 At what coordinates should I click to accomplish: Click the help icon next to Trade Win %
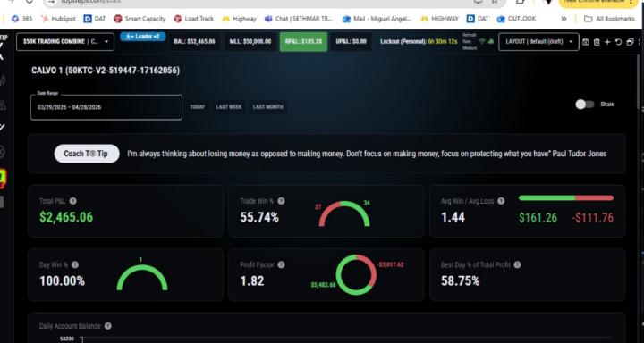coord(281,201)
